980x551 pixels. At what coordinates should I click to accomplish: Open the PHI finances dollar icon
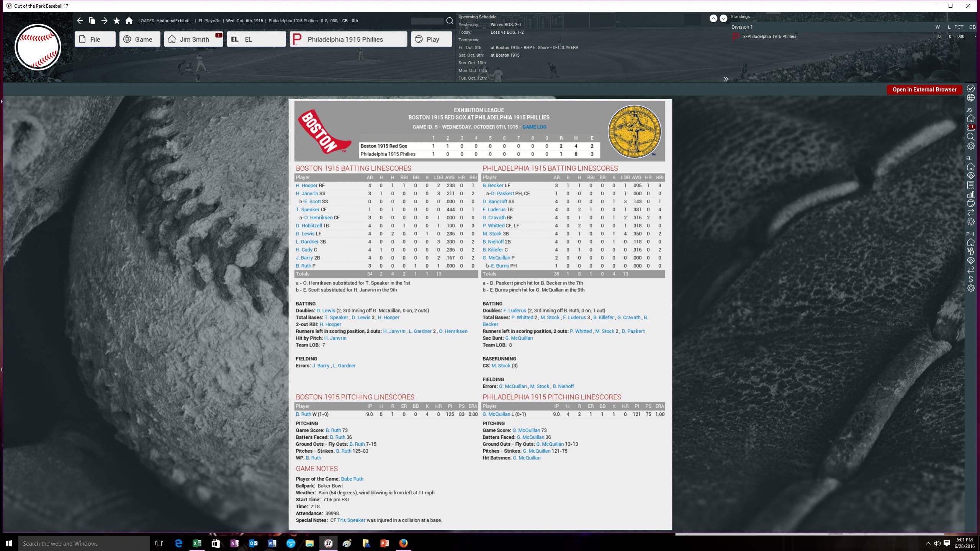(x=970, y=279)
